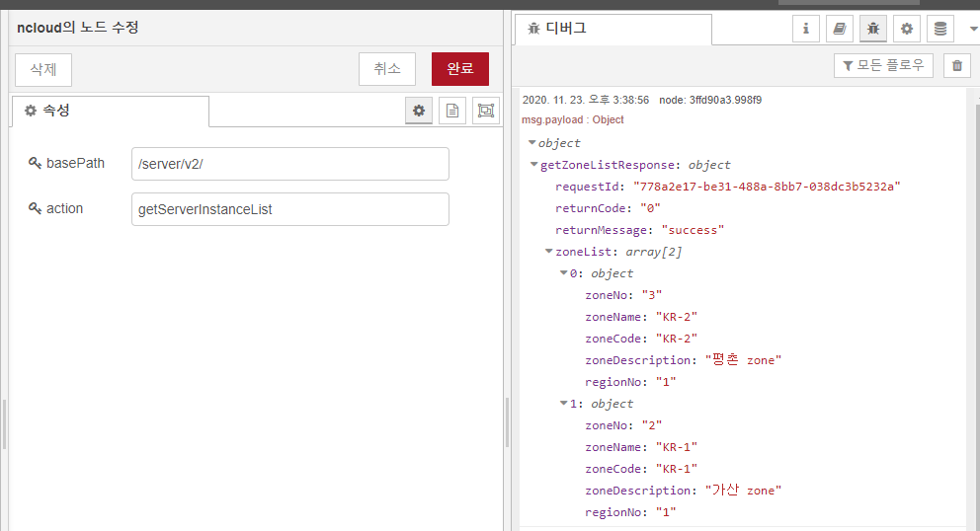Collapse getZoneListResponse object

(x=533, y=164)
